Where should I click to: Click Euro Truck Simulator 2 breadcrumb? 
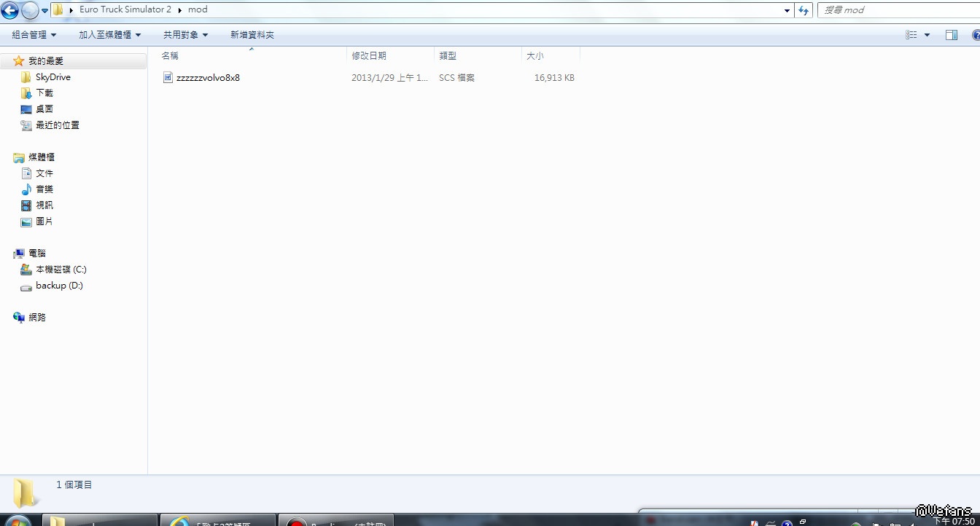pos(125,10)
